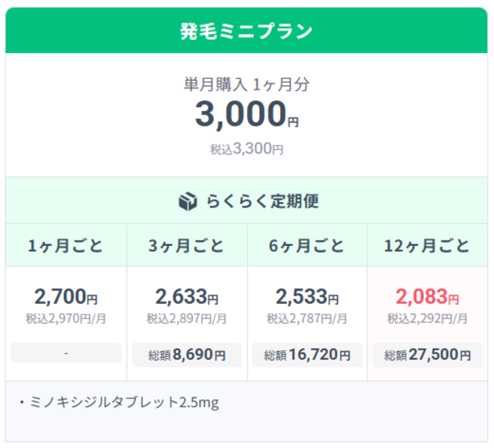Click the らくらく定期便 section title

[x=262, y=201]
